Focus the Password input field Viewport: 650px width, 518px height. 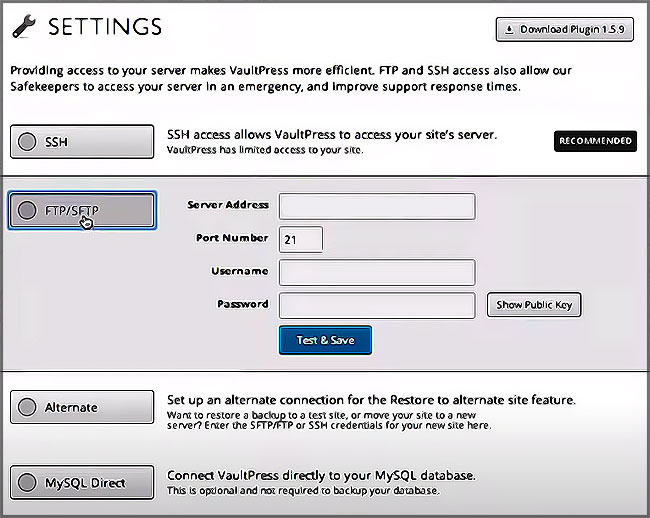coord(377,305)
